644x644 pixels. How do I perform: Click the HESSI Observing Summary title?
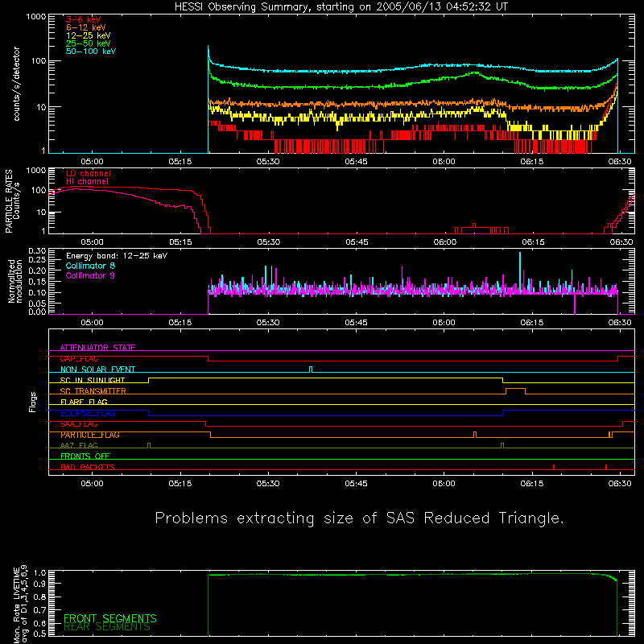pos(341,6)
